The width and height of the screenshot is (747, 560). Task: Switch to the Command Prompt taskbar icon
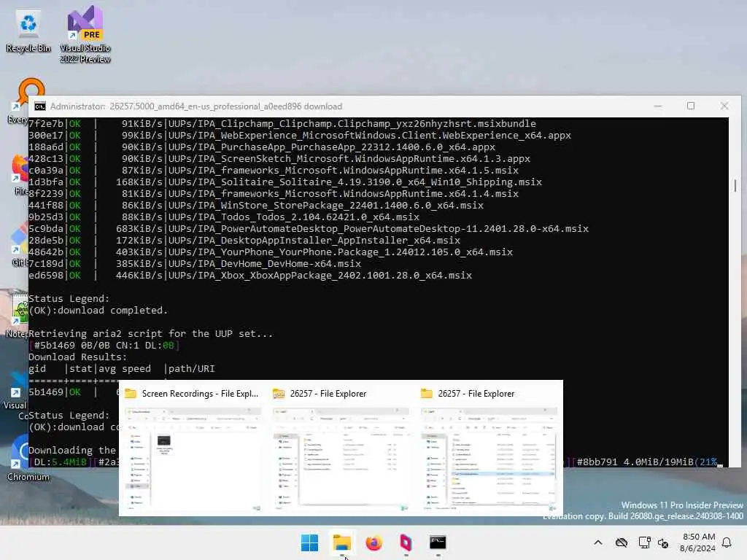[438, 542]
